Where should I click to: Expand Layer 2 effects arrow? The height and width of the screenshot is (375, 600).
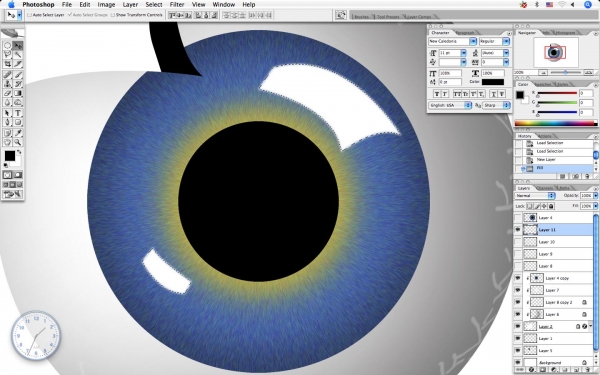(591, 326)
